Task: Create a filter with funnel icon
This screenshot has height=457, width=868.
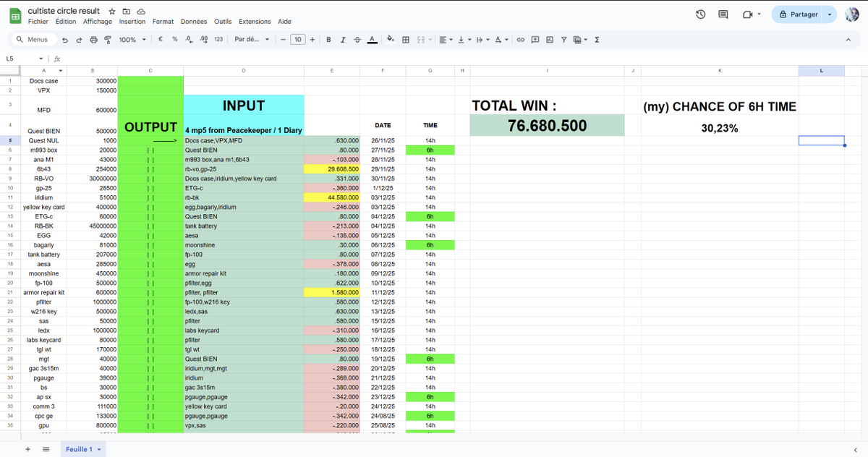Action: tap(564, 40)
